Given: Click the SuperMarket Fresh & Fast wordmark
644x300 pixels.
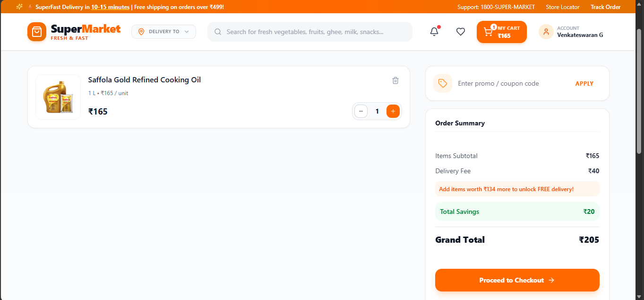Looking at the screenshot, I should pyautogui.click(x=86, y=32).
